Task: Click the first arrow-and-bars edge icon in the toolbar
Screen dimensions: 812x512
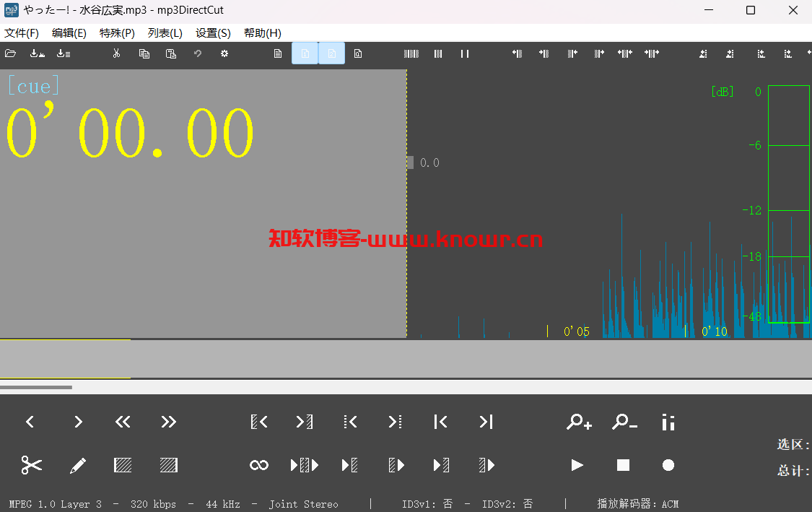Action: pyautogui.click(x=518, y=53)
